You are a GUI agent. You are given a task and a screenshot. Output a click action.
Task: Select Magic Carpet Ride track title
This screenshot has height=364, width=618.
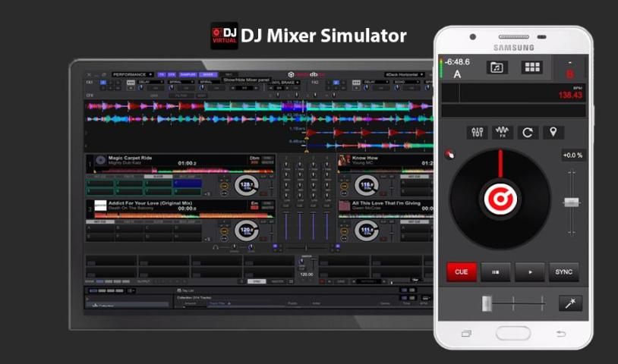point(131,158)
